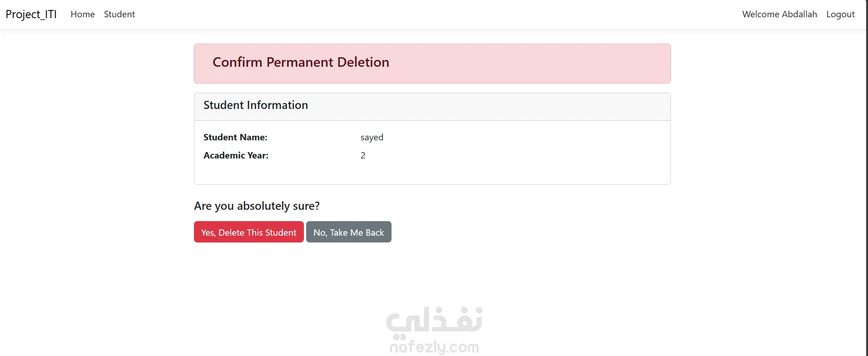The image size is (868, 356).
Task: Click blank middle area of the top navbar
Action: click(x=432, y=15)
